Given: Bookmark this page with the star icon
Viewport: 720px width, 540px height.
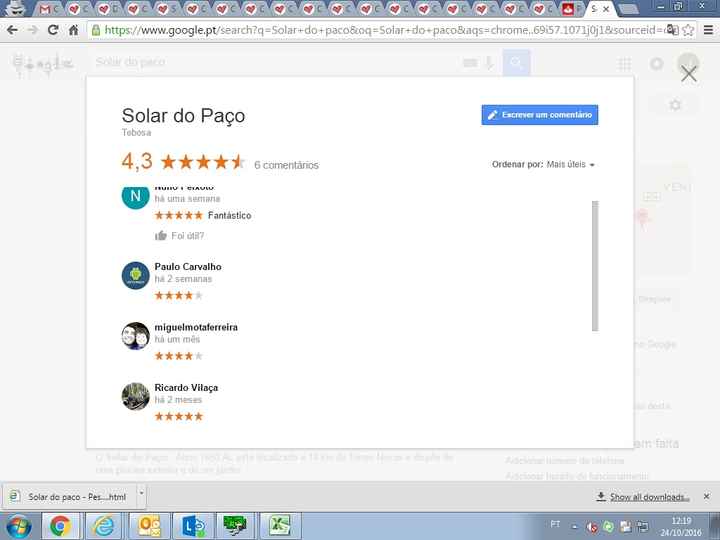Looking at the screenshot, I should click(x=688, y=30).
